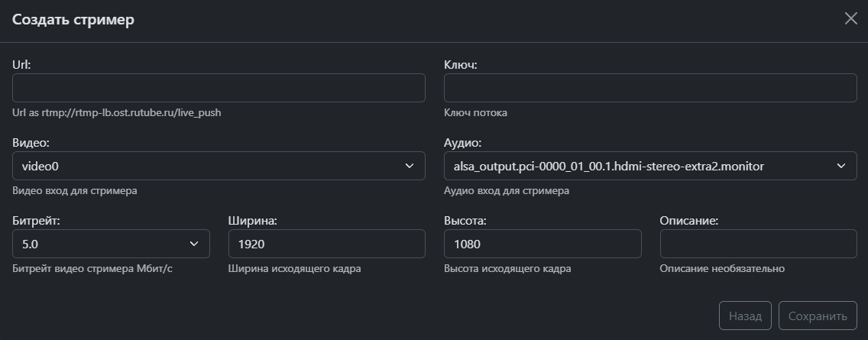
Task: Open the Битрейт dropdown showing 5.0
Action: pyautogui.click(x=111, y=244)
